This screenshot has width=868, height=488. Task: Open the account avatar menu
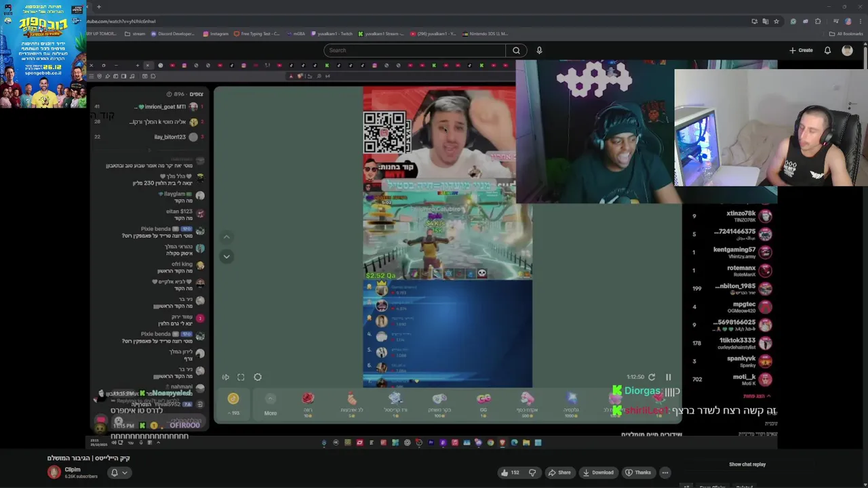[x=847, y=50]
